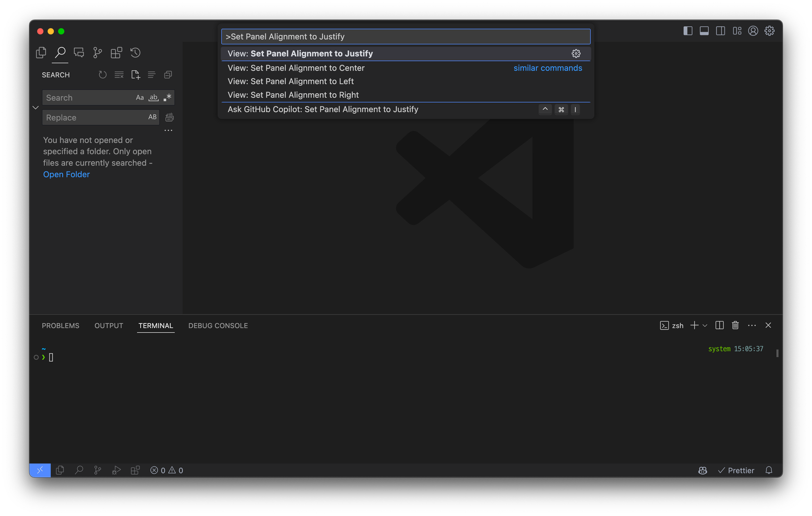Split the terminal pane
Screen dimensions: 812x516
[719, 325]
